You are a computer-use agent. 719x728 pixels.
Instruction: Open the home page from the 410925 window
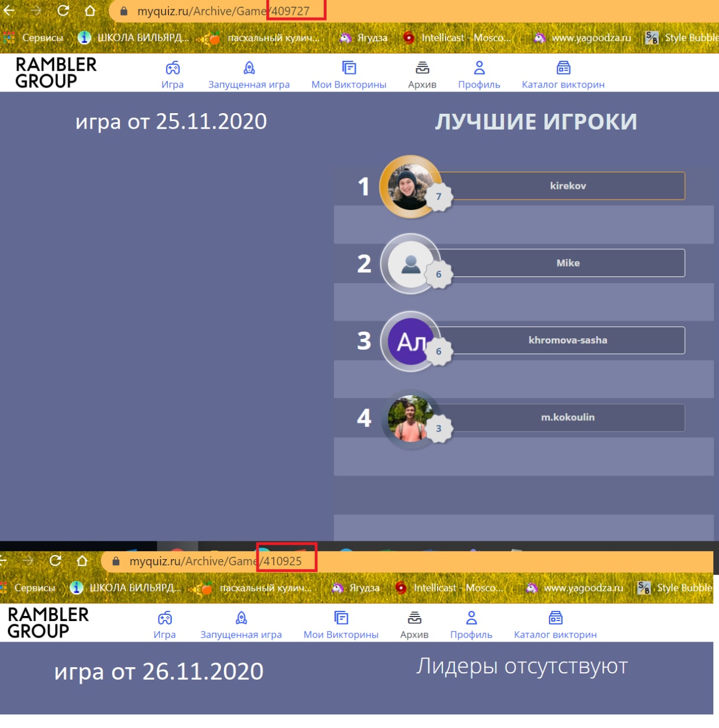point(82,561)
